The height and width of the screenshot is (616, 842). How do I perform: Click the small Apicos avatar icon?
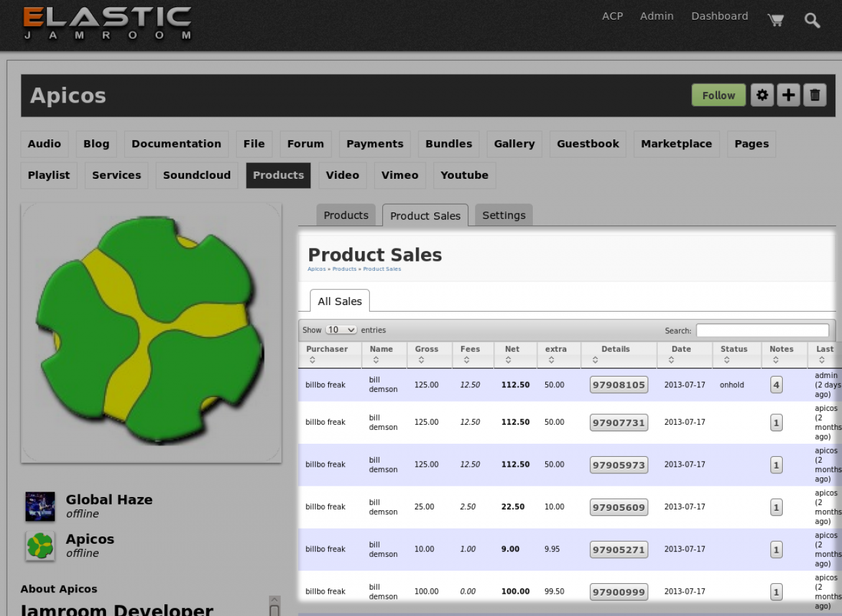(40, 546)
